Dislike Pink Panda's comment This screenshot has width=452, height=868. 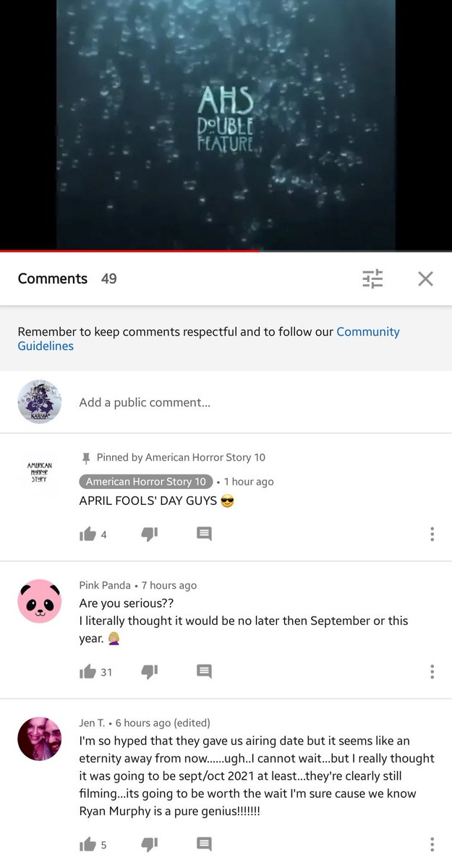149,672
